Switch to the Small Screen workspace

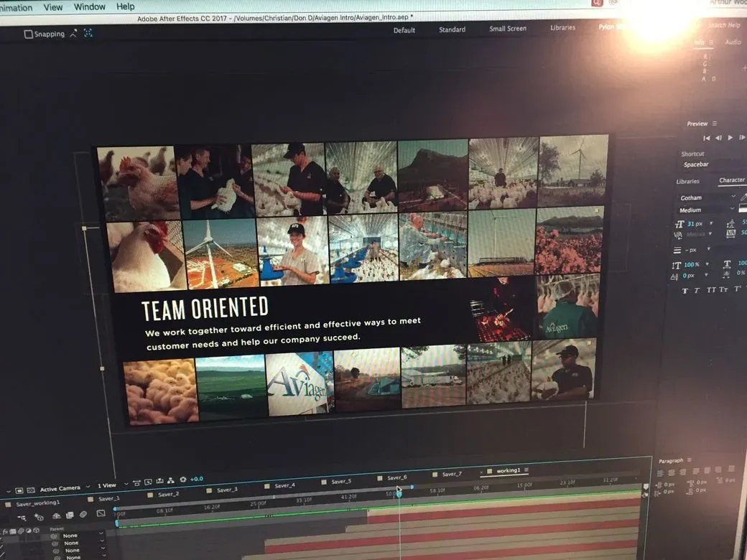[x=507, y=29]
